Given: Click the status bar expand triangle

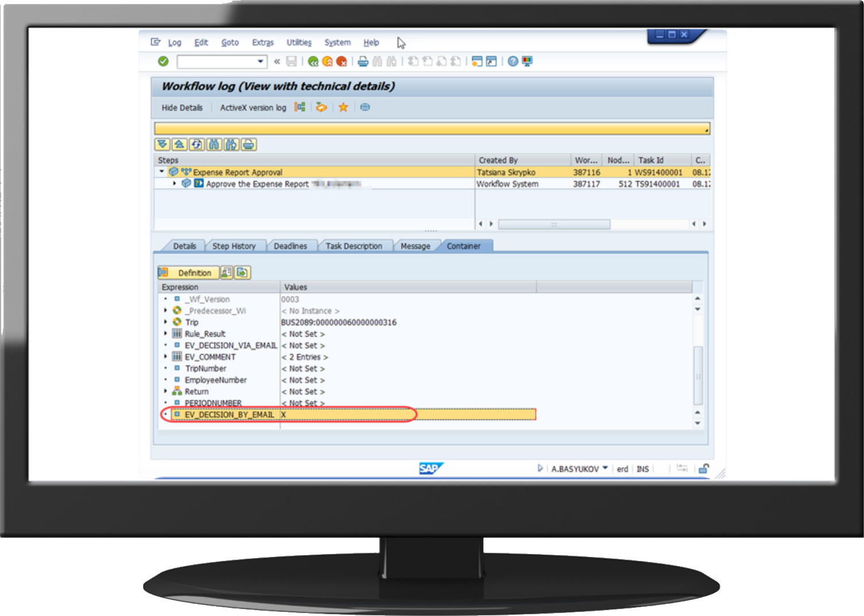Looking at the screenshot, I should pyautogui.click(x=540, y=468).
